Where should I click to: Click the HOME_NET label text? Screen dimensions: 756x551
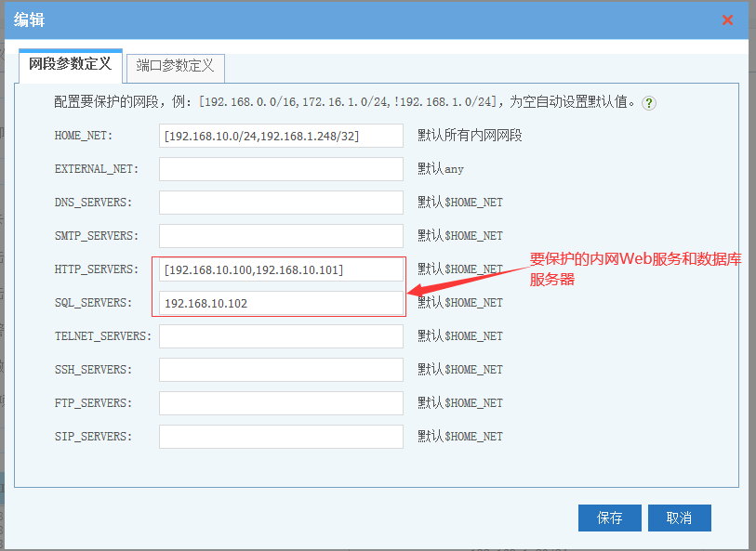point(83,136)
